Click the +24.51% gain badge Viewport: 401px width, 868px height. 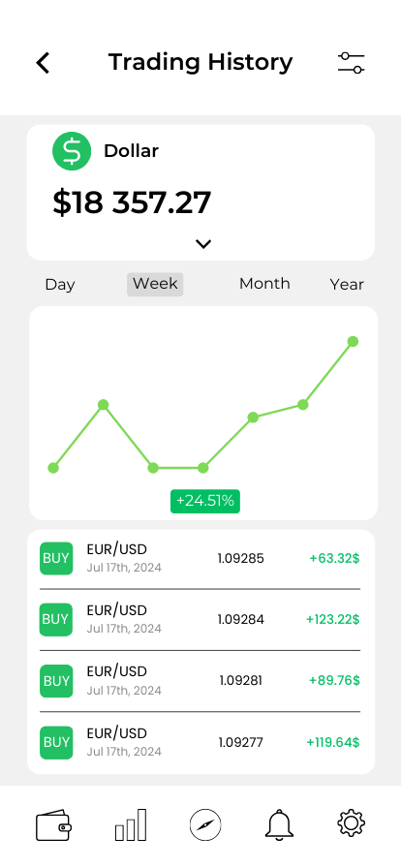205,501
